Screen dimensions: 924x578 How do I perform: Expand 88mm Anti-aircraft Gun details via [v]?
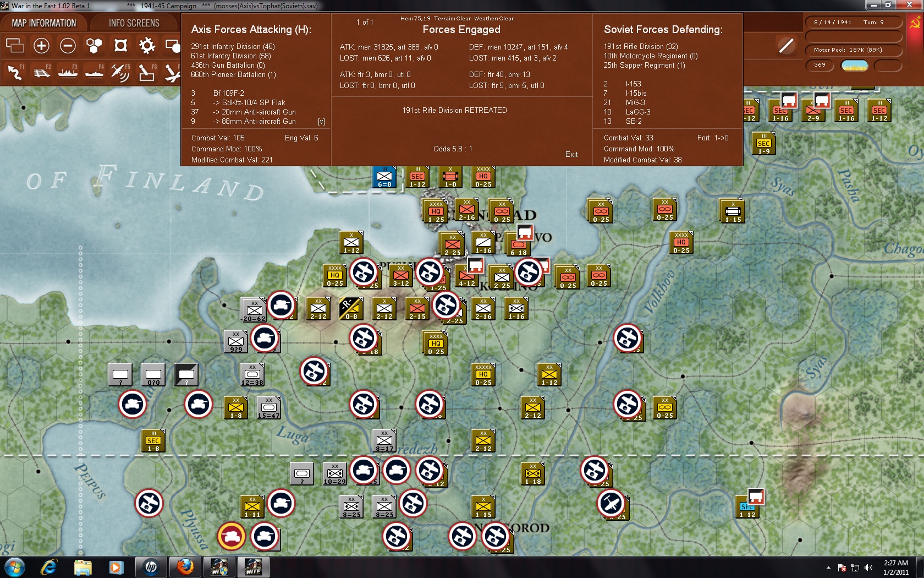pos(322,121)
